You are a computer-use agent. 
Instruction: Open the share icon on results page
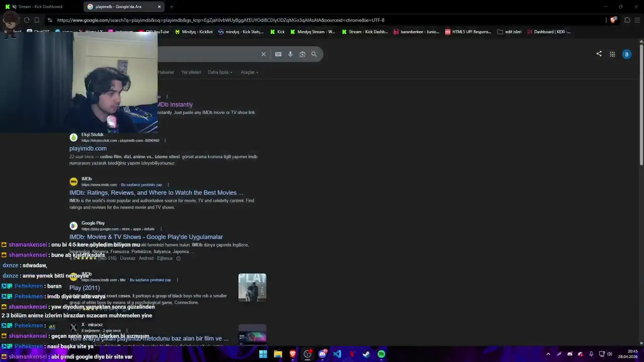pyautogui.click(x=599, y=54)
